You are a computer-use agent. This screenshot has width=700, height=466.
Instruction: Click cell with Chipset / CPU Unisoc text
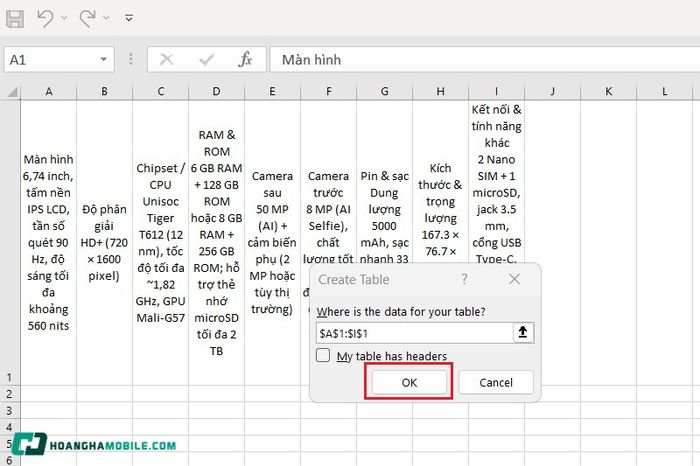coord(161,242)
